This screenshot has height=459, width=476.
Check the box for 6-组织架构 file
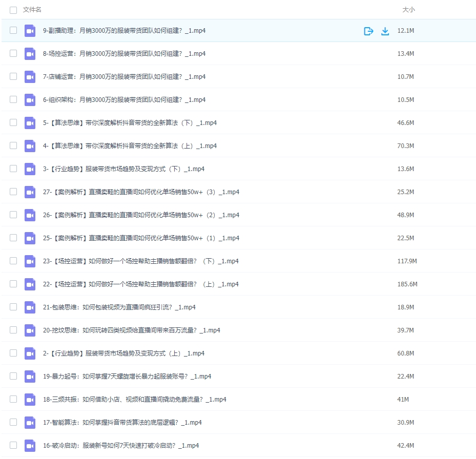[x=13, y=100]
